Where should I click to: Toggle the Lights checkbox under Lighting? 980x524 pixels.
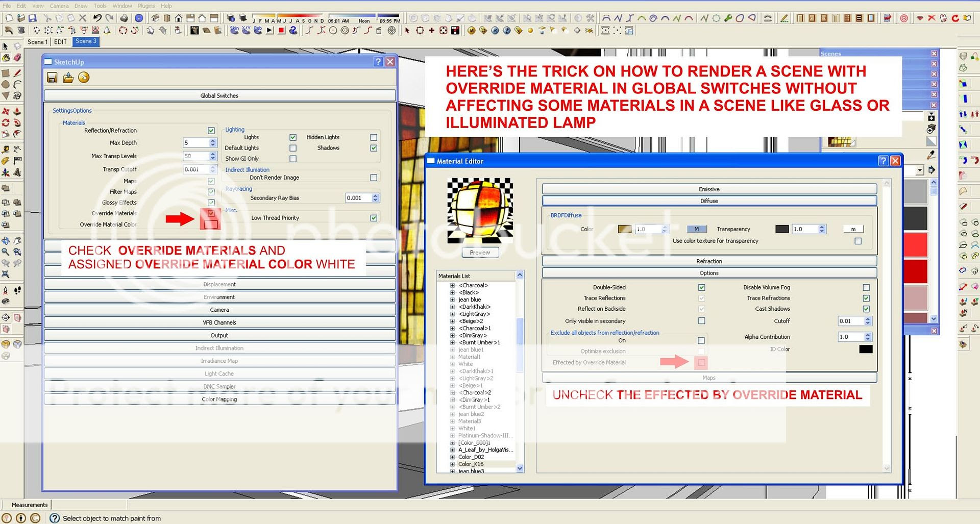[293, 137]
